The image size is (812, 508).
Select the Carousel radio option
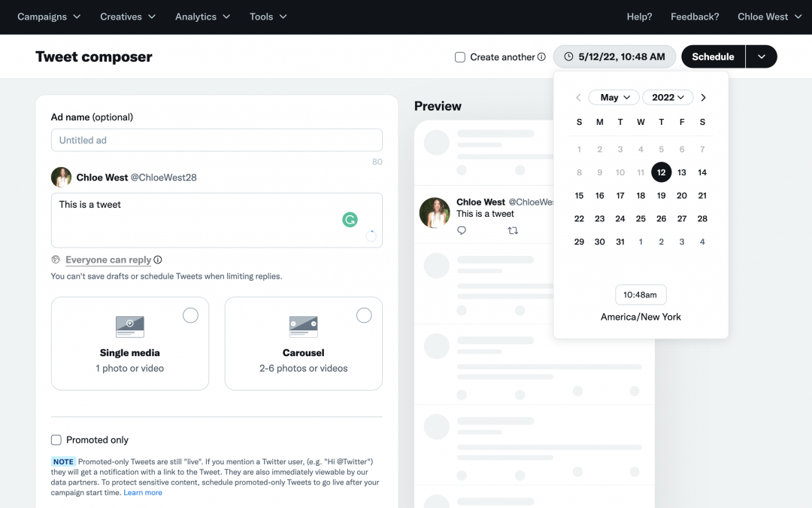(x=364, y=315)
